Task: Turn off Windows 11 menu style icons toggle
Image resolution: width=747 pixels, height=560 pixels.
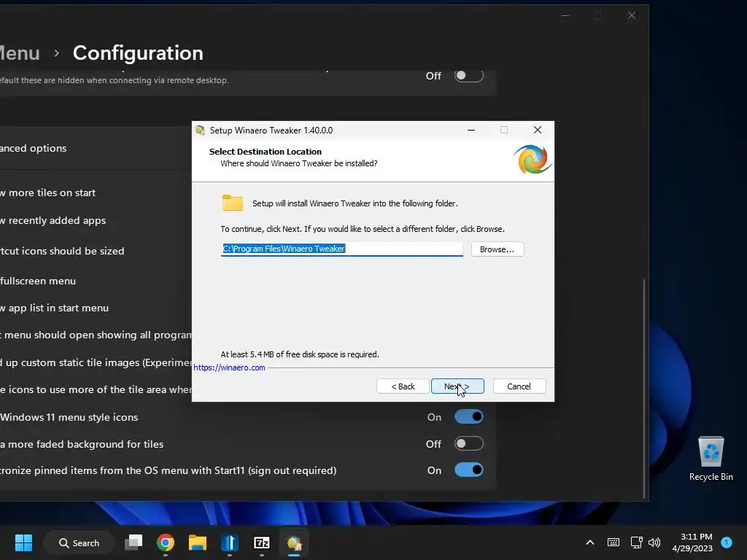Action: click(469, 416)
